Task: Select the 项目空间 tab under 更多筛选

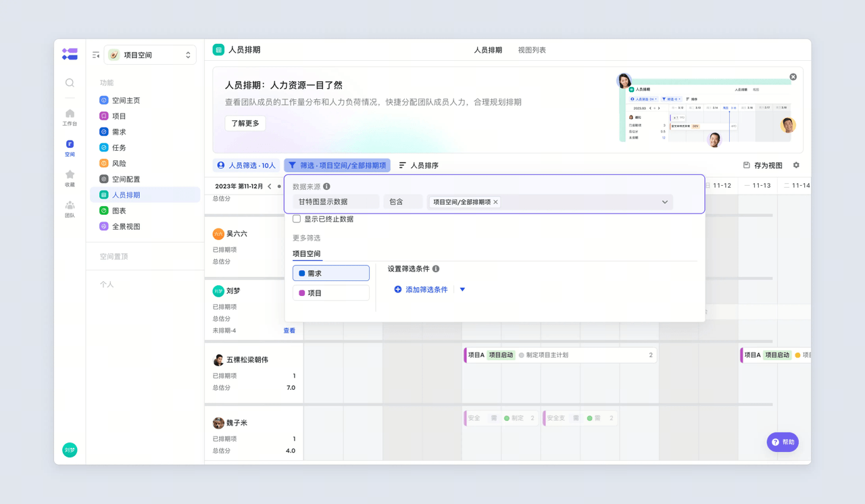Action: coord(307,254)
